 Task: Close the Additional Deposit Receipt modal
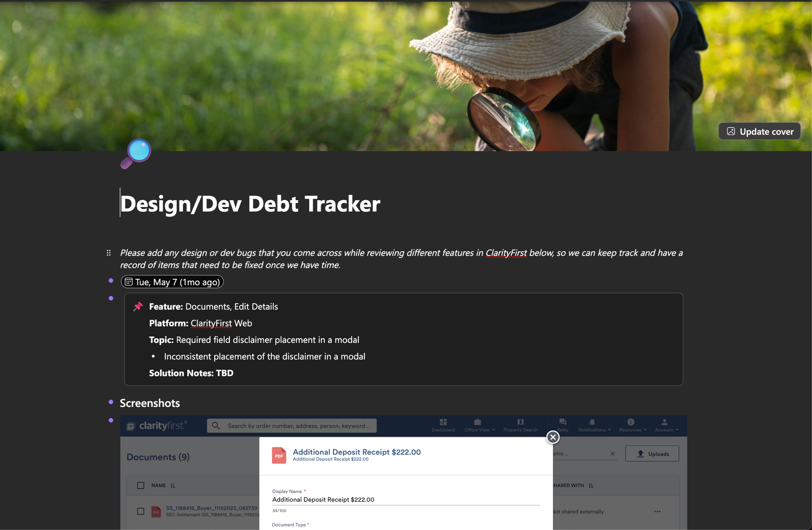click(552, 437)
